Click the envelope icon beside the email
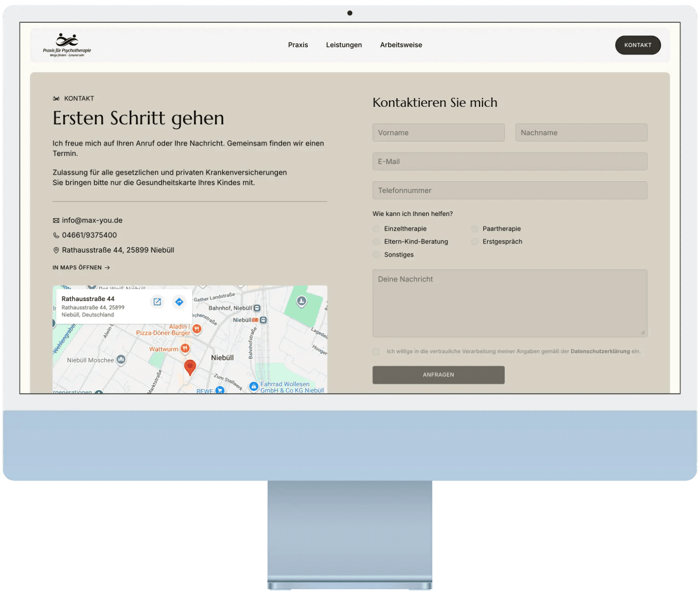 coord(56,221)
